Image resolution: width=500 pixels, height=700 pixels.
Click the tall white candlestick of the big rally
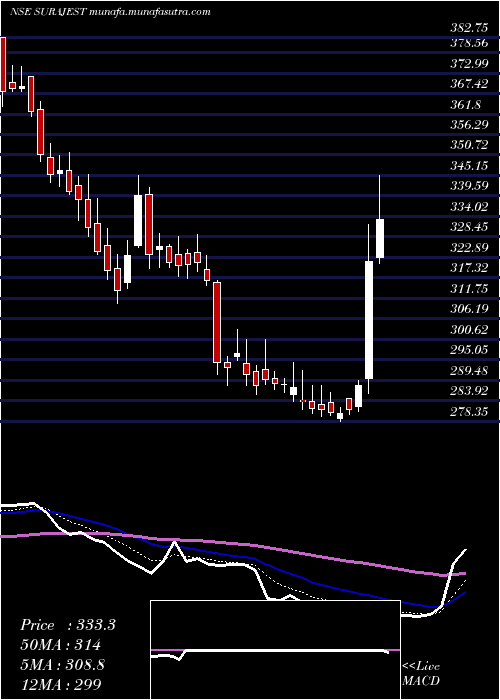click(369, 320)
